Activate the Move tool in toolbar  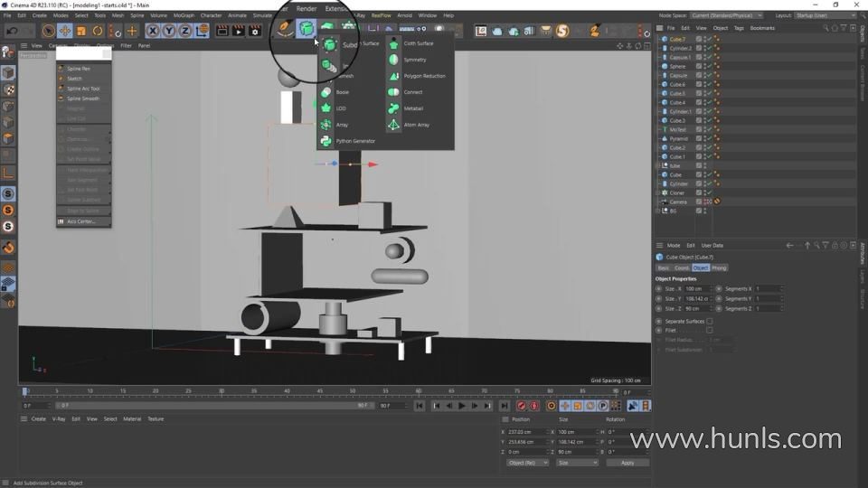[x=65, y=31]
